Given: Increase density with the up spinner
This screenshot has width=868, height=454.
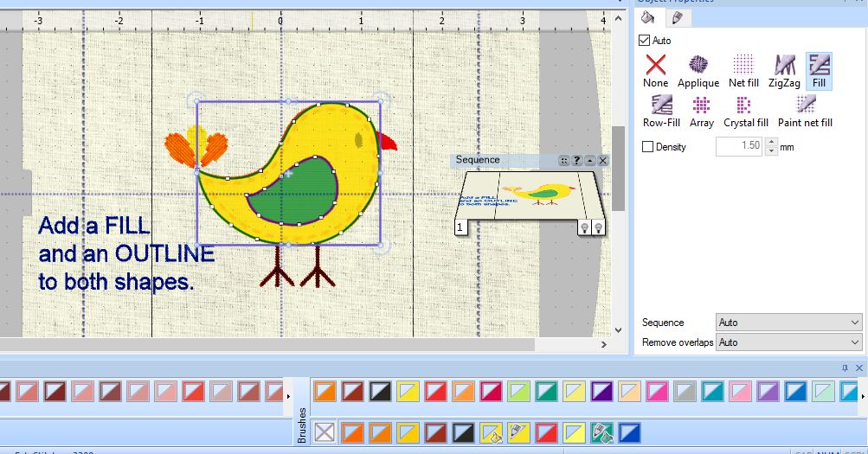Looking at the screenshot, I should pos(771,142).
